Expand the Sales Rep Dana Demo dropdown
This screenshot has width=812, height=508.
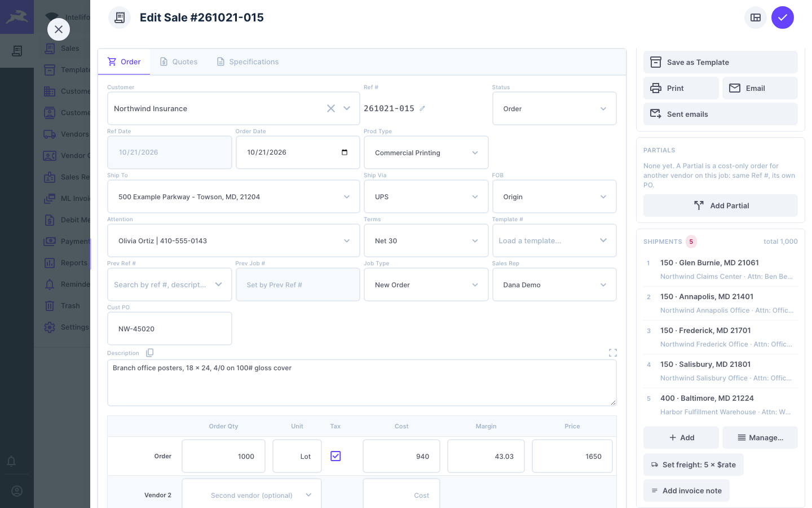coord(554,284)
